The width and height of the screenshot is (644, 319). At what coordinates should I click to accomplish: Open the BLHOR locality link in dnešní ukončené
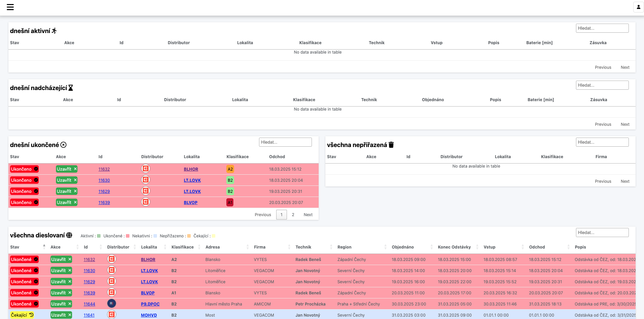191,169
